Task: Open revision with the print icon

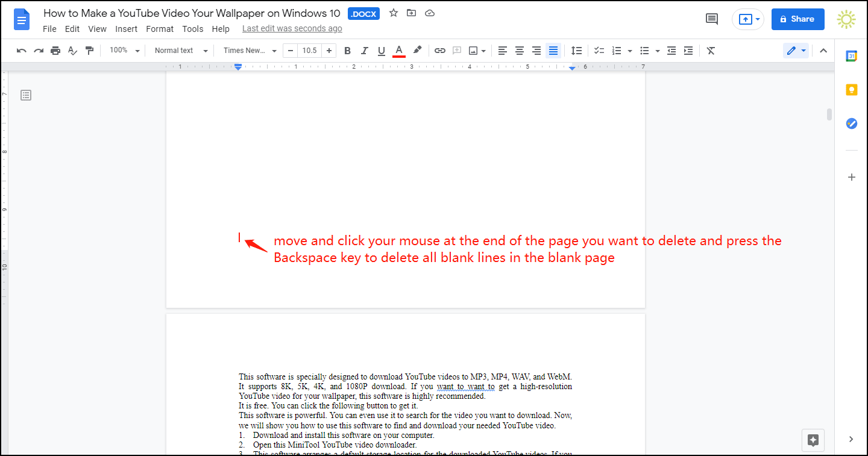Action: pos(55,51)
